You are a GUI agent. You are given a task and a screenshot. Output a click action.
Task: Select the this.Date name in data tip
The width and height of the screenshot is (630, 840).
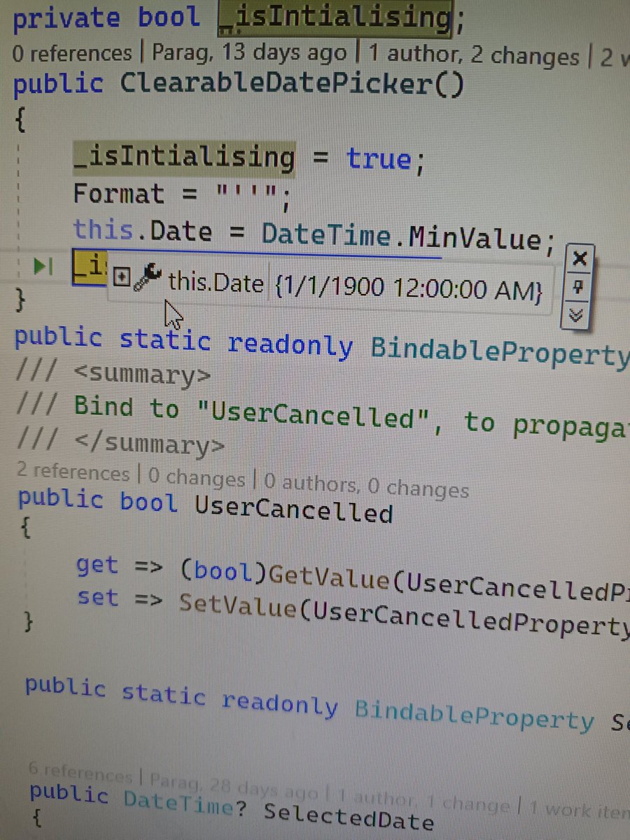216,283
